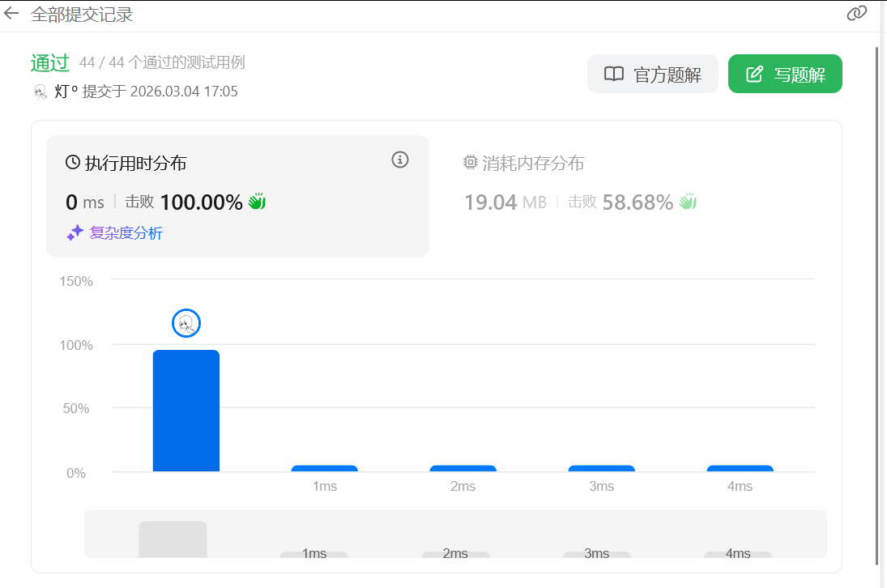Click the green clapping hands beside 100.00%

[257, 202]
